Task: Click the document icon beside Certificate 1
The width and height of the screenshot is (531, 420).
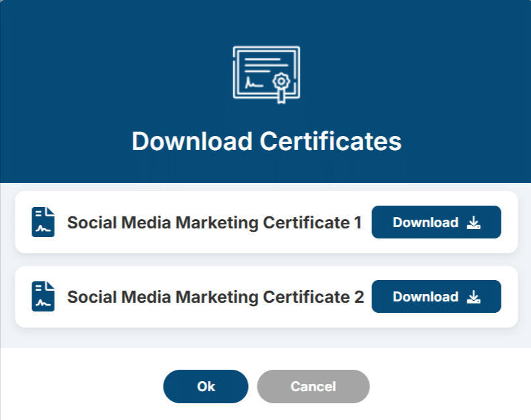Action: [43, 222]
